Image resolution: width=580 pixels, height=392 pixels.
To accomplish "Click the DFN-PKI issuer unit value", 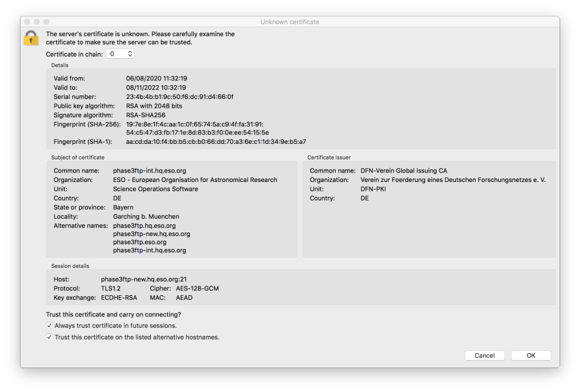I will click(373, 189).
